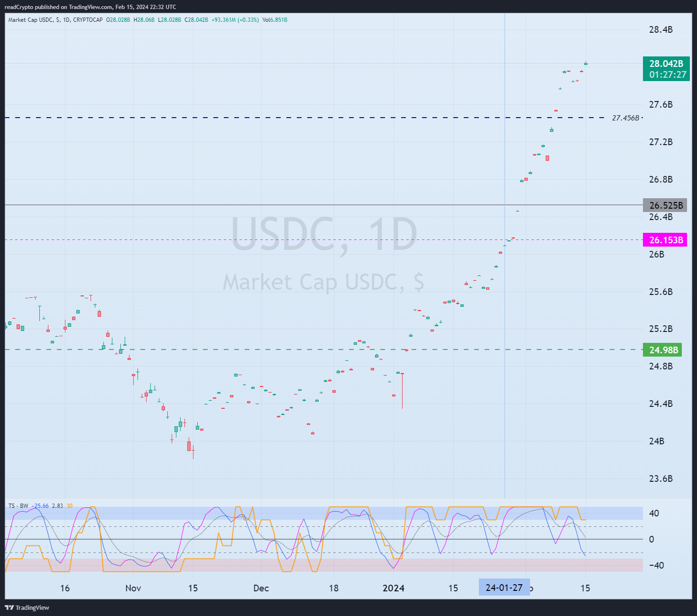Click the change value +93.361M (+0.33%)
697x616 pixels.
tap(235, 20)
